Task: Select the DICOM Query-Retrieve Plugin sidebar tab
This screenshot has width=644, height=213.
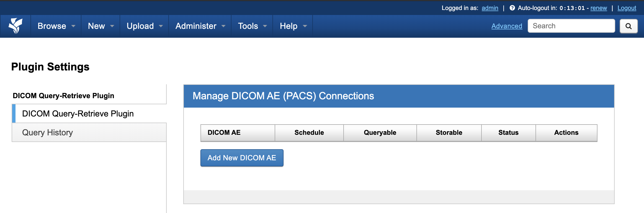Action: [78, 114]
